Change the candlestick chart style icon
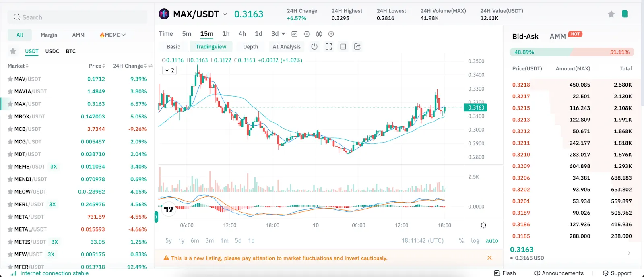 (319, 34)
